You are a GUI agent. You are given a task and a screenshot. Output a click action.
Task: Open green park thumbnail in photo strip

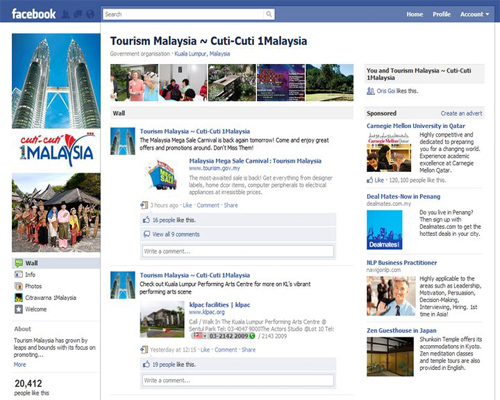click(330, 83)
